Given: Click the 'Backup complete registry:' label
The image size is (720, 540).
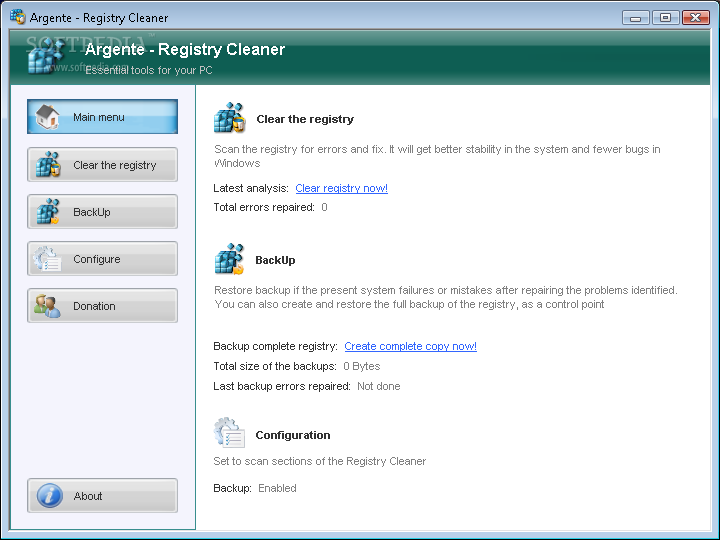Looking at the screenshot, I should (x=276, y=346).
